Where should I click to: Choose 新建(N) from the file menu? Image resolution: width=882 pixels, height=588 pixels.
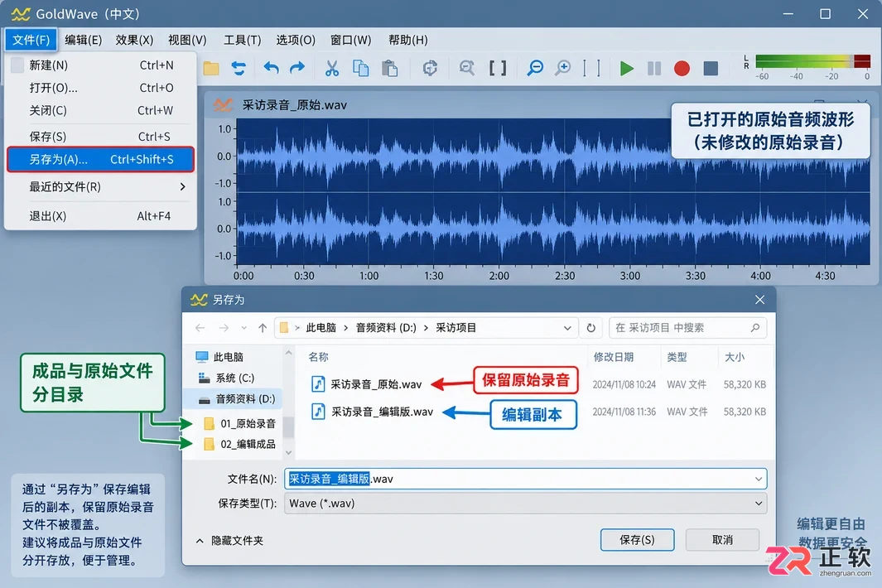pos(101,65)
